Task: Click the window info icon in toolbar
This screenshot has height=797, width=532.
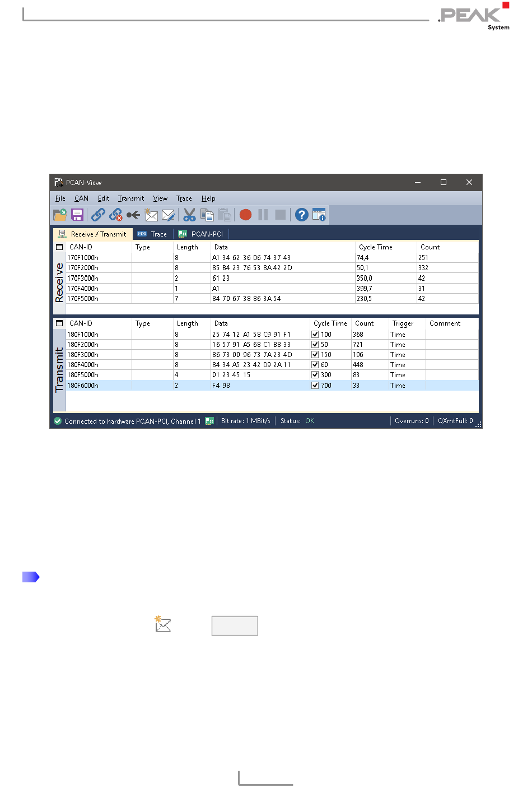Action: [x=319, y=215]
